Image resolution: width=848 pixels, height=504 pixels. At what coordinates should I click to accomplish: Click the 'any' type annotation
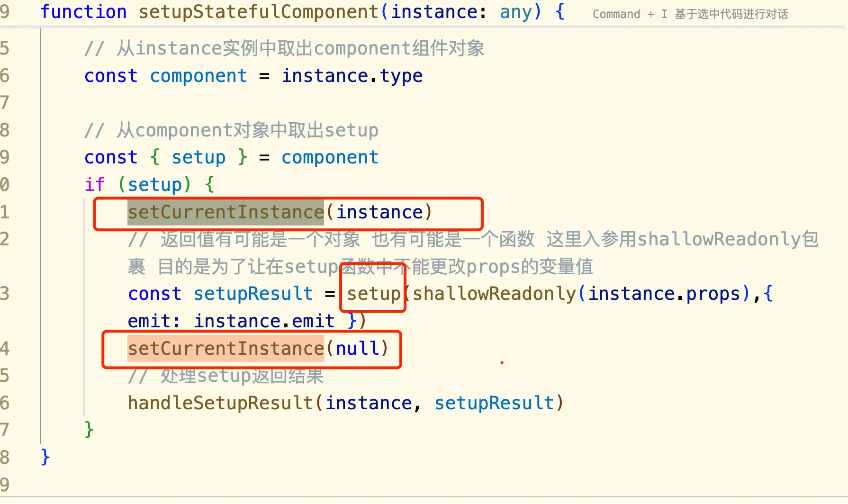(x=516, y=12)
